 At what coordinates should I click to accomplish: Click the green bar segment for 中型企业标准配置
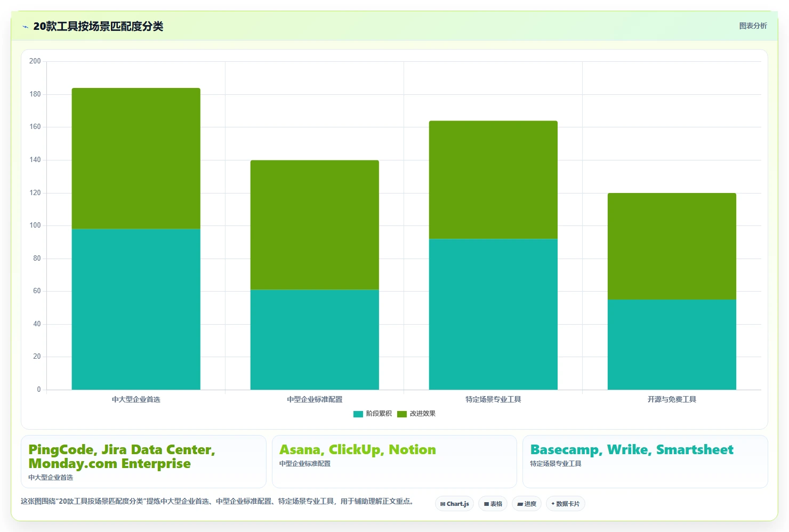point(315,225)
